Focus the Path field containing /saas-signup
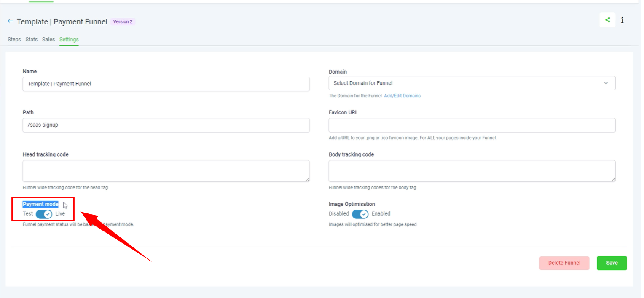 166,125
